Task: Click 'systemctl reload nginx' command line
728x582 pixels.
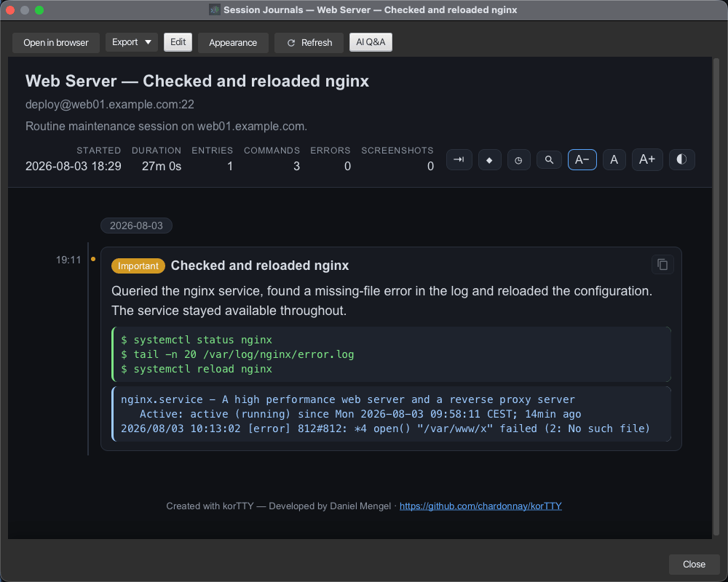Action: coord(197,369)
